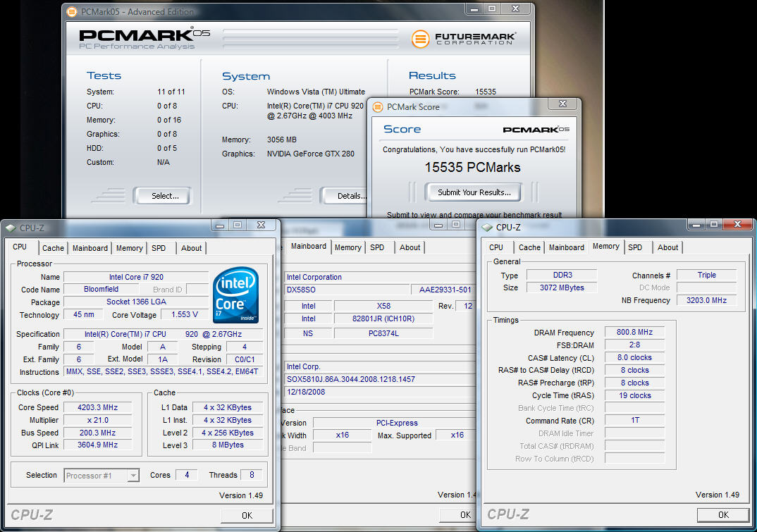Click the CAS# Latency 8.0 clocks field
757x532 pixels.
(x=634, y=358)
